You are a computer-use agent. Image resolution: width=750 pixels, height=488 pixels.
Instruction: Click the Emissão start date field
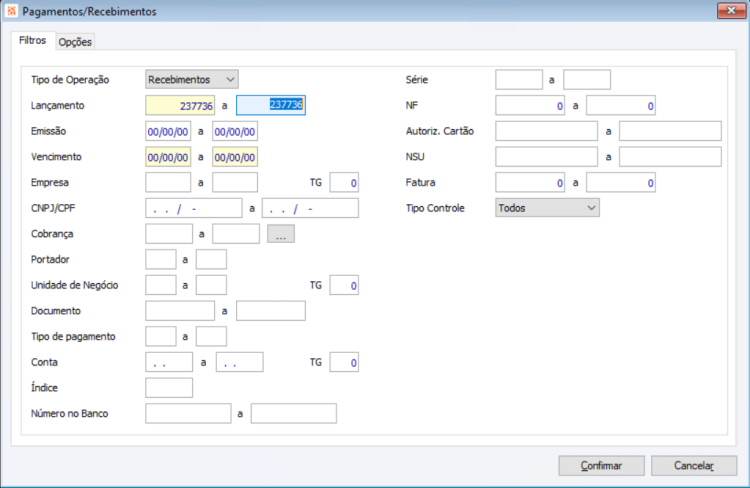[x=168, y=131]
